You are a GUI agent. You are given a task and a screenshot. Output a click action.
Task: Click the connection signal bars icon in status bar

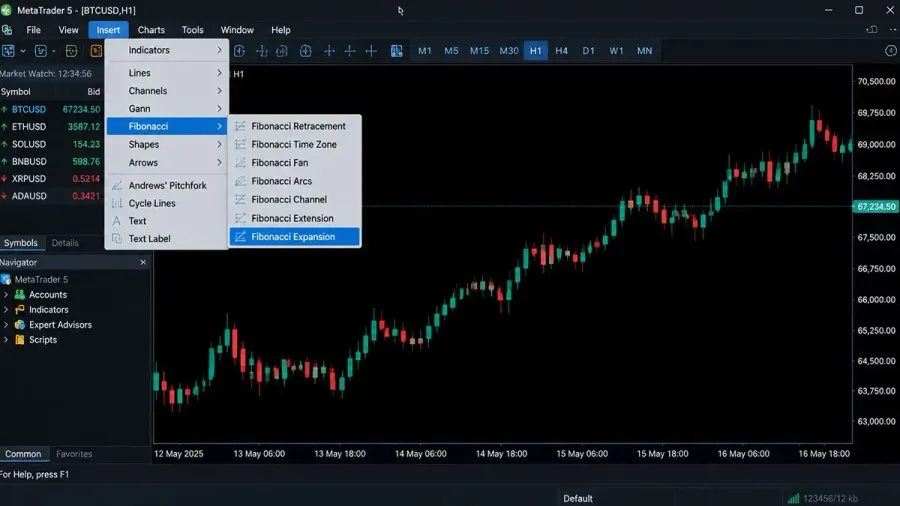(x=793, y=499)
